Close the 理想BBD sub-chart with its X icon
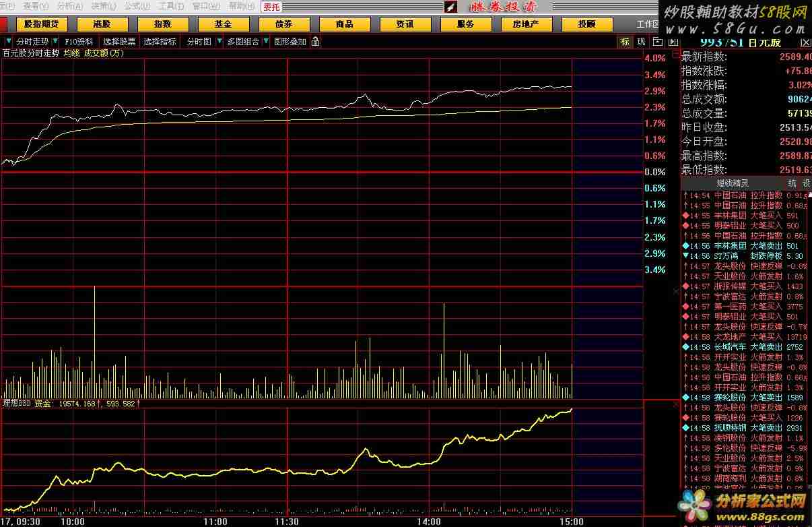This screenshot has width=812, height=527. pyautogui.click(x=676, y=404)
